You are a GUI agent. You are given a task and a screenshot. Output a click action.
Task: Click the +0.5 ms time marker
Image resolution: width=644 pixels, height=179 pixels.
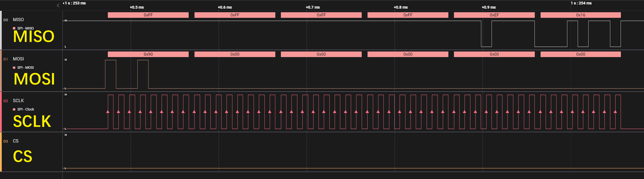(137, 7)
